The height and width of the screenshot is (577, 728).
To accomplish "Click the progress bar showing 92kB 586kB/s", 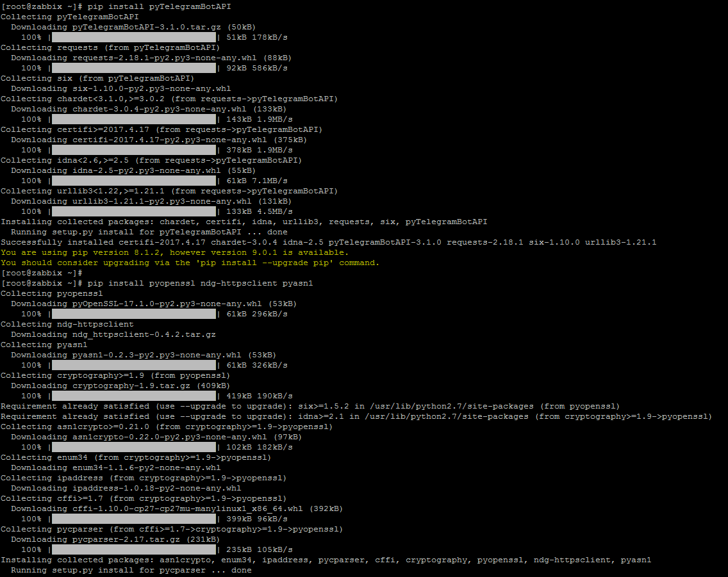I will [134, 68].
